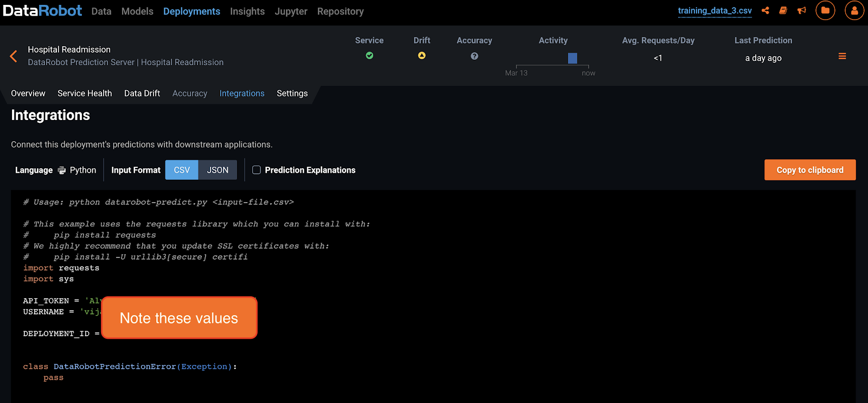Switch to the Settings tab
868x403 pixels.
[292, 93]
